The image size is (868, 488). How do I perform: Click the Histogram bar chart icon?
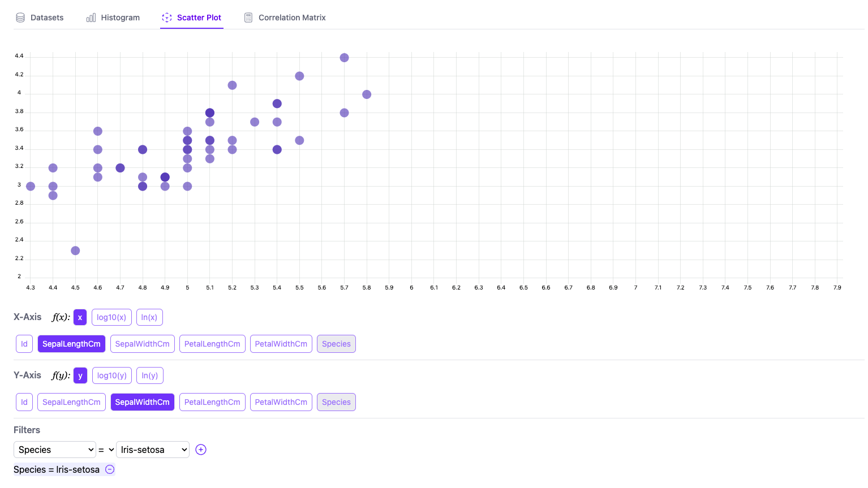click(x=91, y=18)
